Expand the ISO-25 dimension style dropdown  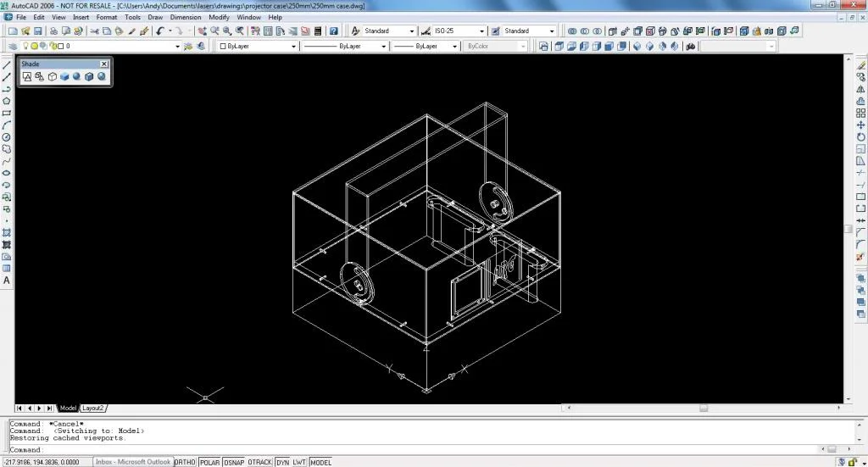(481, 31)
